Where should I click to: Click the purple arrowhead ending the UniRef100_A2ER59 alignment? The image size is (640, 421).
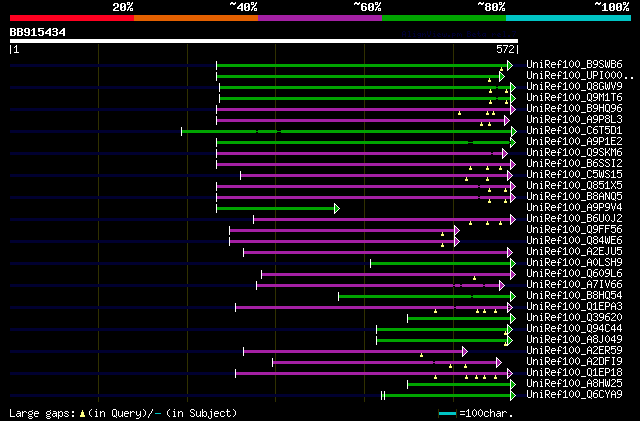click(464, 352)
